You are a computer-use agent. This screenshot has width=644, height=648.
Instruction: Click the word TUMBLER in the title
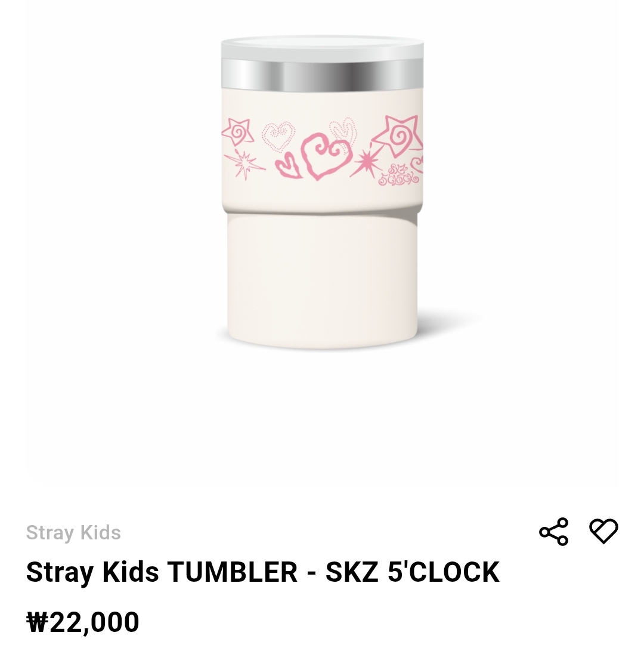point(232,572)
